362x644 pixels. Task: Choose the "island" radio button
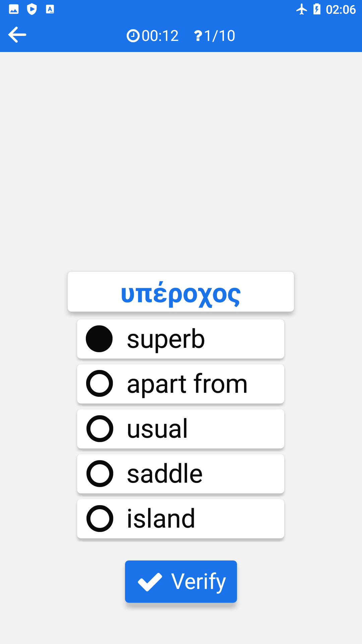point(100,519)
